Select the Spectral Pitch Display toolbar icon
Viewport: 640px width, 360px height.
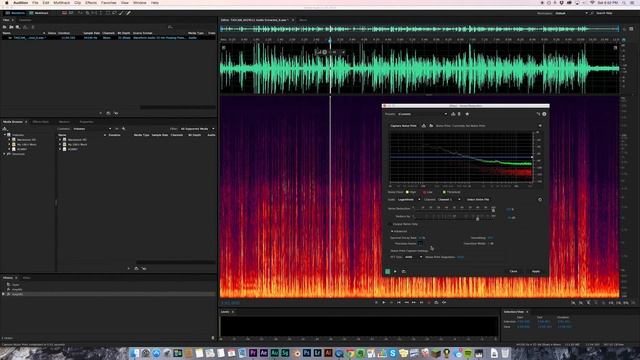pyautogui.click(x=71, y=13)
